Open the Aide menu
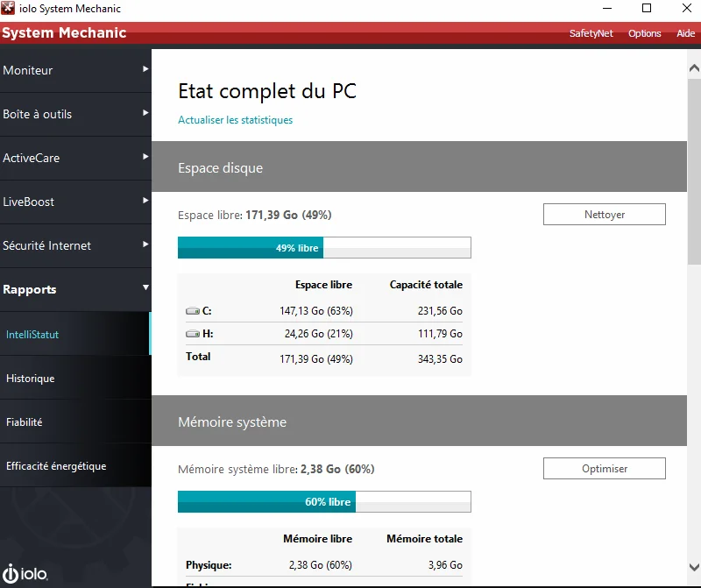The width and height of the screenshot is (701, 588). tap(685, 33)
